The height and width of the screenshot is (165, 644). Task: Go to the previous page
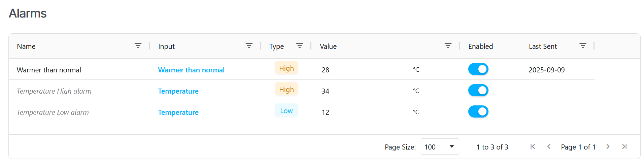point(549,146)
